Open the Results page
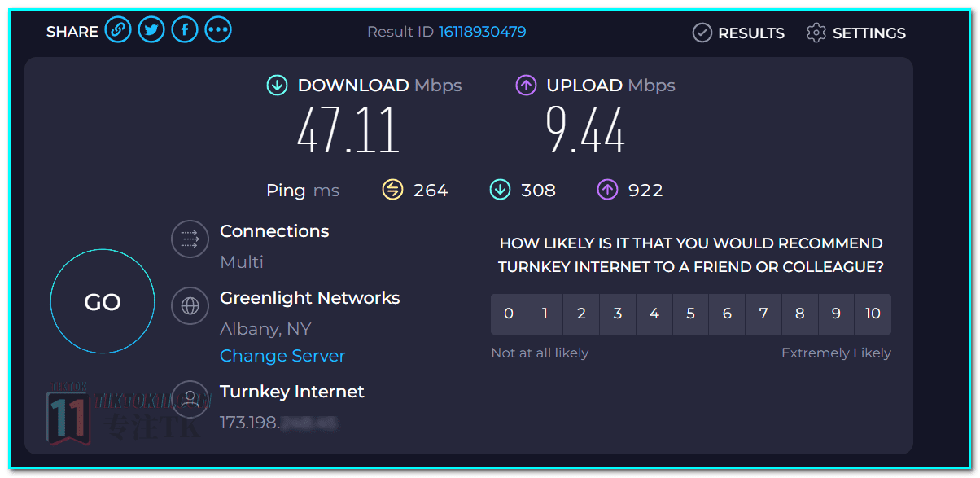The image size is (980, 478). tap(738, 33)
